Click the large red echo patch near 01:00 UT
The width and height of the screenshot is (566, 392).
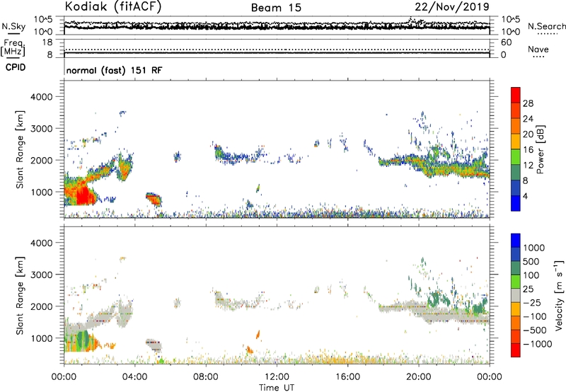[83, 195]
